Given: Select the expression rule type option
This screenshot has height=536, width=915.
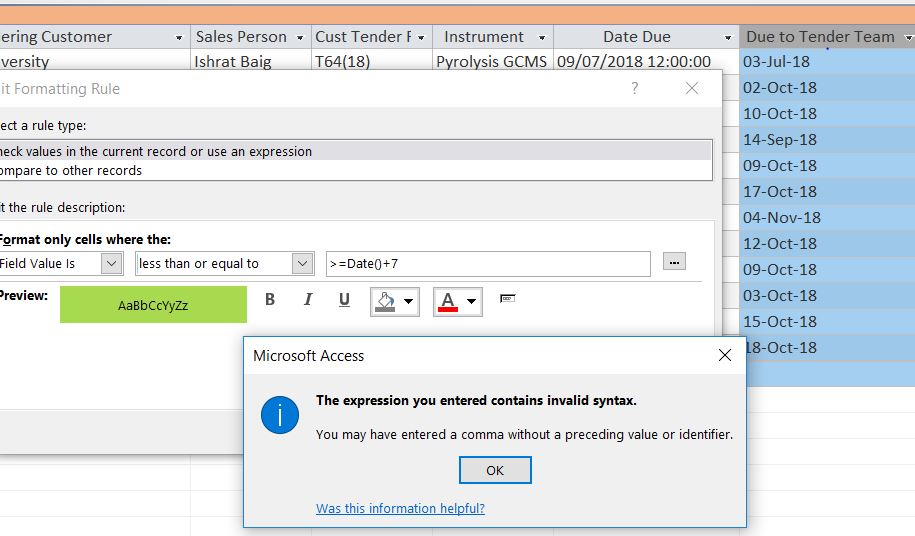Looking at the screenshot, I should [156, 151].
